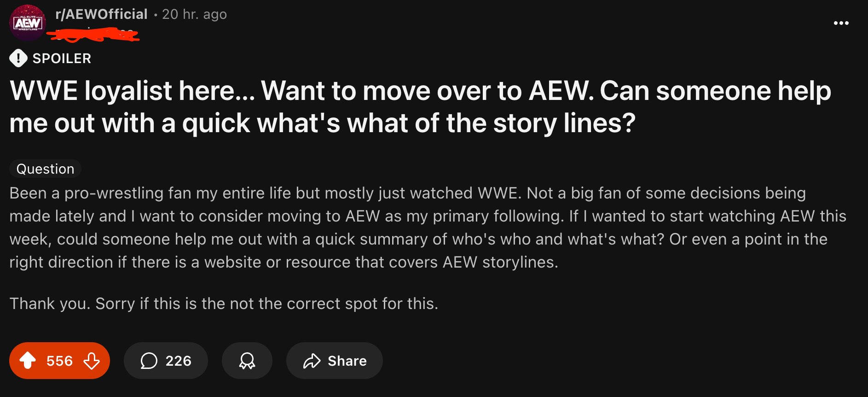Click the comment speech-bubble icon
The width and height of the screenshot is (868, 397).
pos(149,361)
